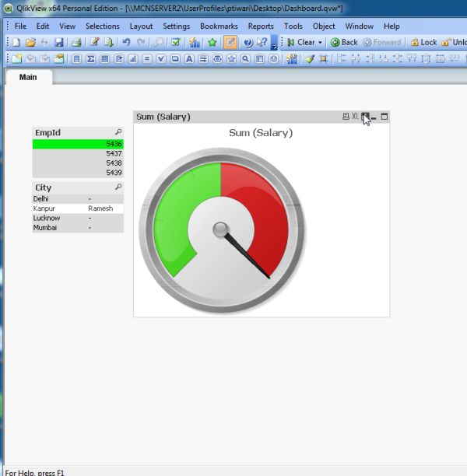This screenshot has height=476, width=467.
Task: Open the Edit Script icon
Action: pos(94,42)
